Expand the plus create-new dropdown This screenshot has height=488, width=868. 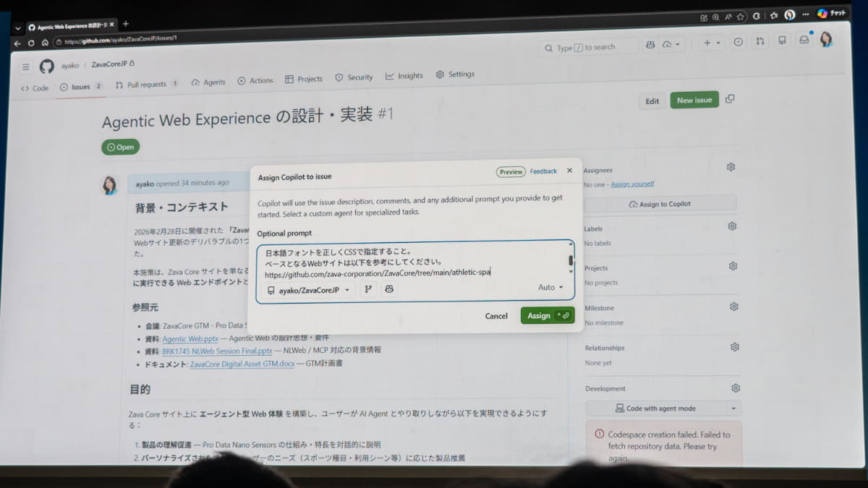pos(712,43)
